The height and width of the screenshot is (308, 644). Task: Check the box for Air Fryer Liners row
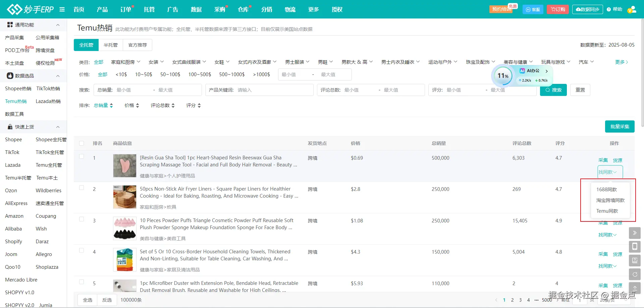click(82, 188)
